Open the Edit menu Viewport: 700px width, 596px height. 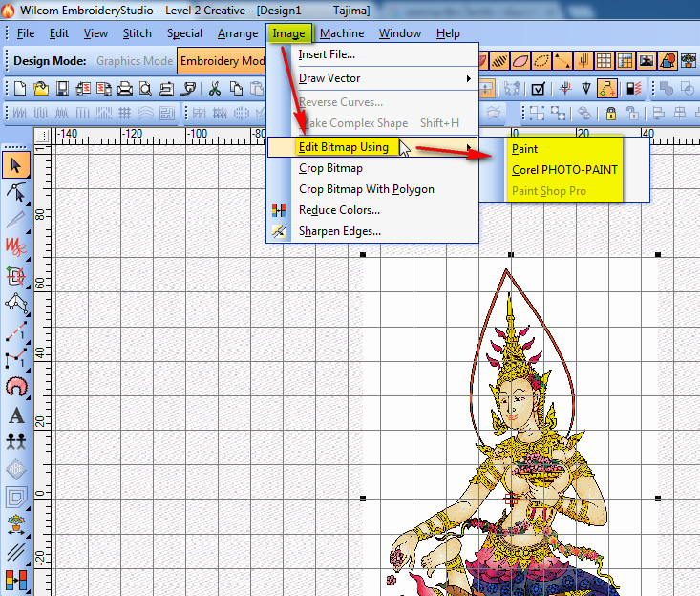point(59,33)
